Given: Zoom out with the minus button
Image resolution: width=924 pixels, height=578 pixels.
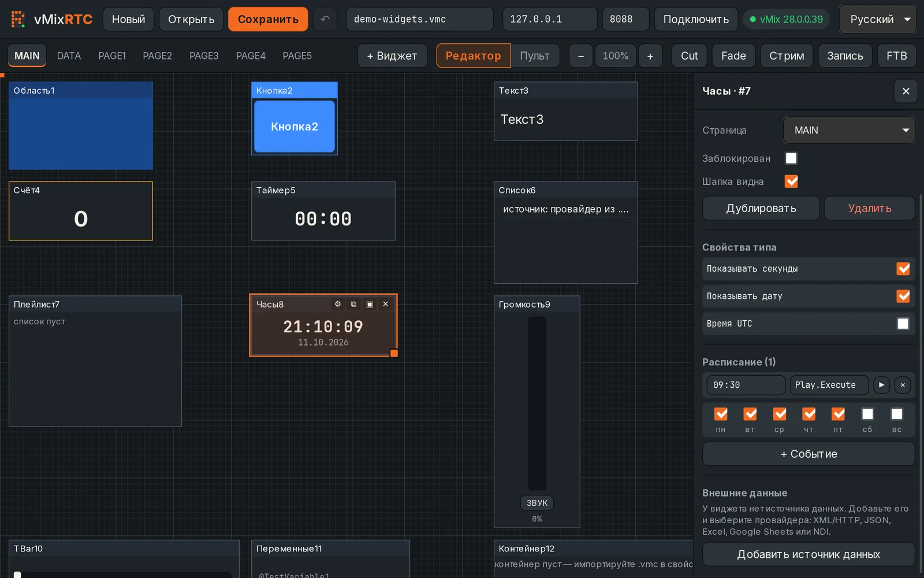Looking at the screenshot, I should point(581,56).
